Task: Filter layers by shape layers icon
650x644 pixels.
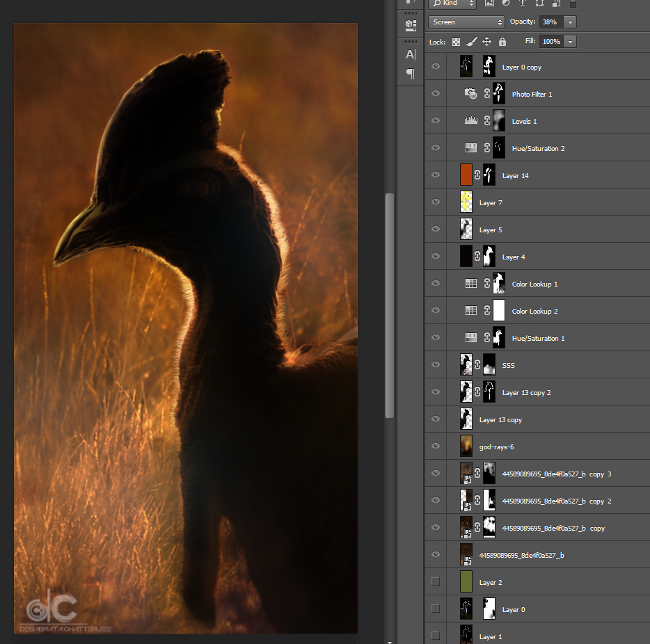Action: 539,4
